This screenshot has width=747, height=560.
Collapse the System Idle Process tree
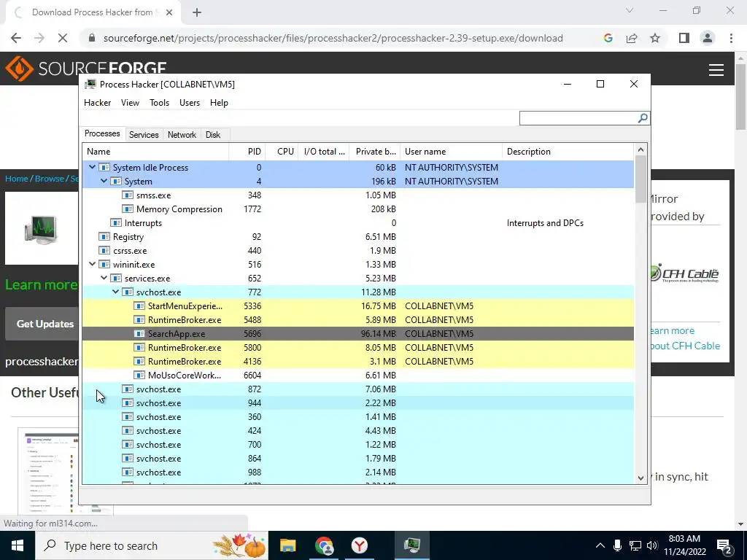coord(93,167)
